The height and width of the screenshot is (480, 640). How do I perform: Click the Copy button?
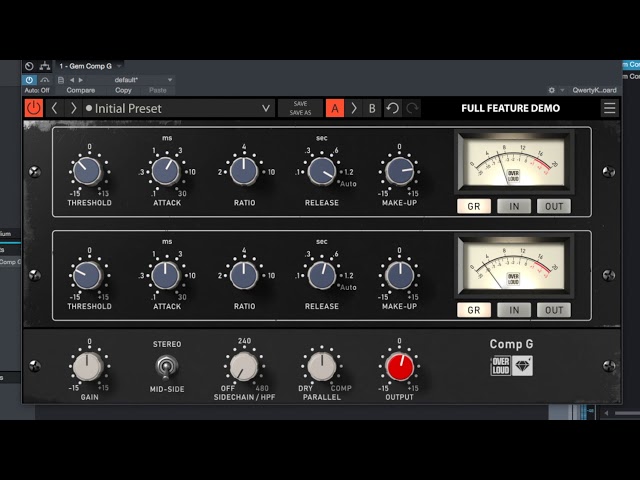click(x=123, y=90)
